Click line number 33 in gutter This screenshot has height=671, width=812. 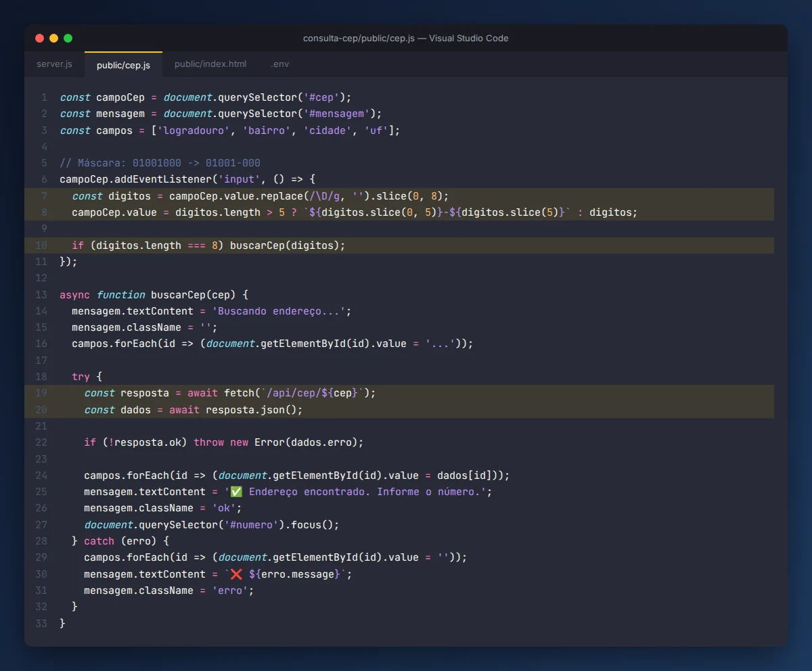point(41,624)
